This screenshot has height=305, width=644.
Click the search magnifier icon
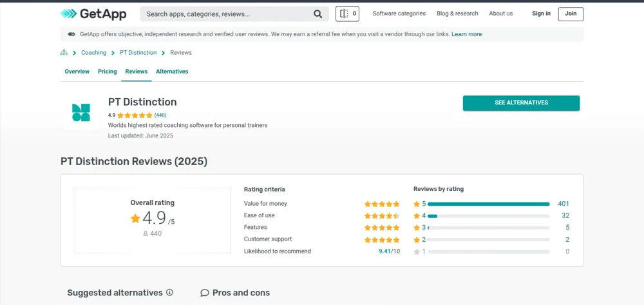[x=318, y=14]
